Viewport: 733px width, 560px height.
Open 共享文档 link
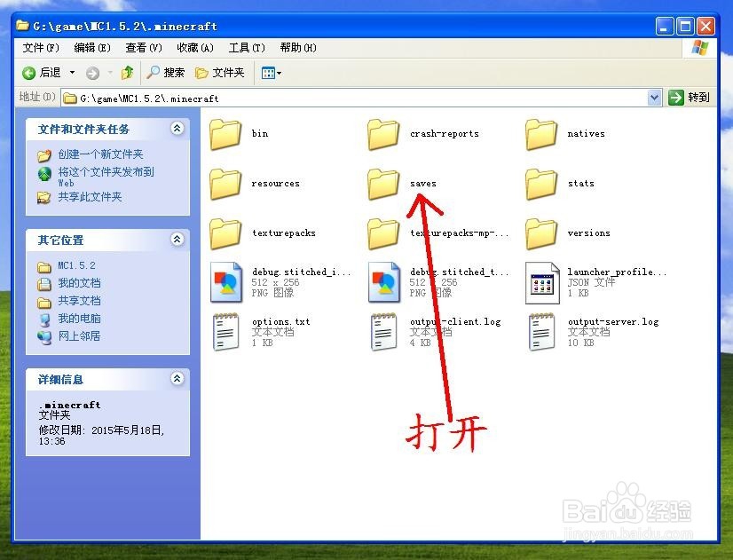[80, 301]
